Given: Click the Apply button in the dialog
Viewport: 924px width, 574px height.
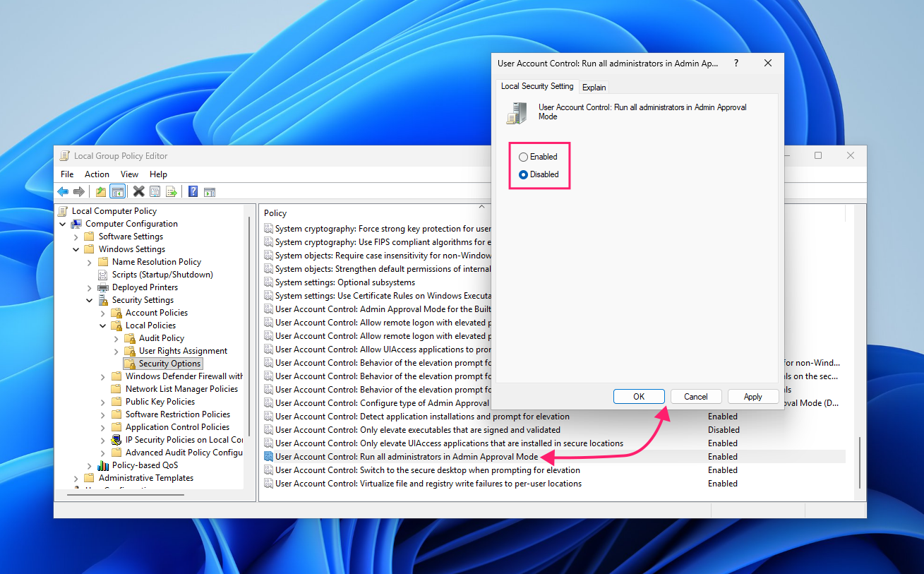Looking at the screenshot, I should [753, 397].
